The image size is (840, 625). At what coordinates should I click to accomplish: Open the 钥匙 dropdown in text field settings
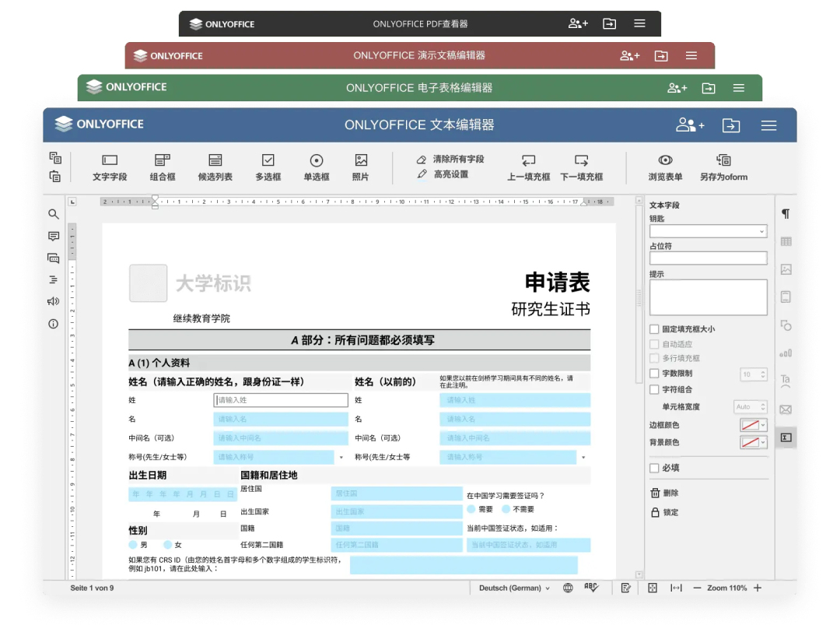tap(708, 230)
